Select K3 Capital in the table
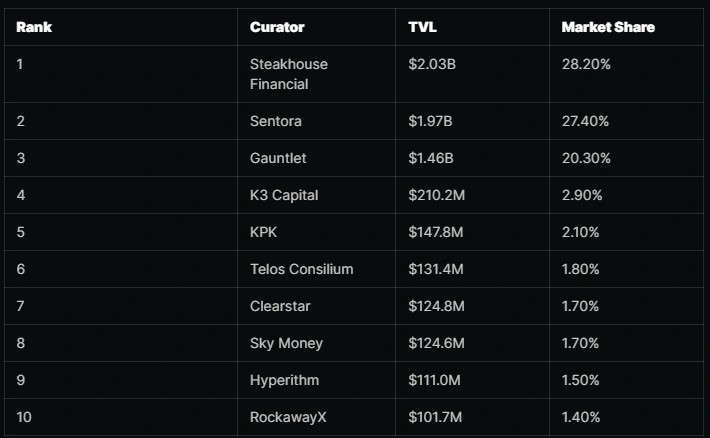 [284, 195]
